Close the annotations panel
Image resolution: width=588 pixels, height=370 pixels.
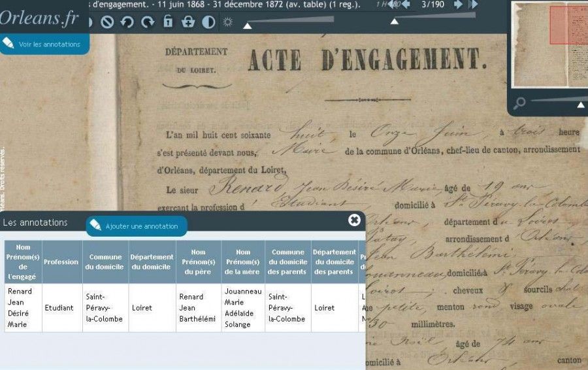(x=354, y=220)
